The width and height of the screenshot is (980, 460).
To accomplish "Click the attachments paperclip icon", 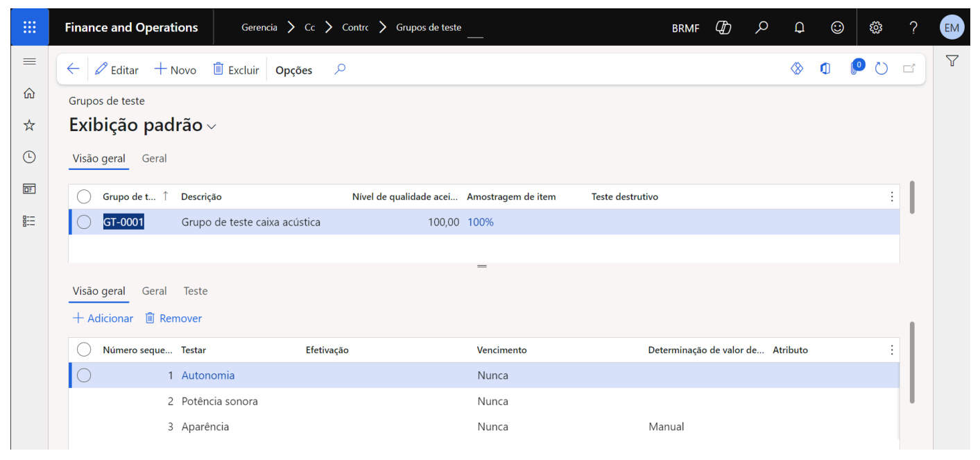I will tap(855, 69).
